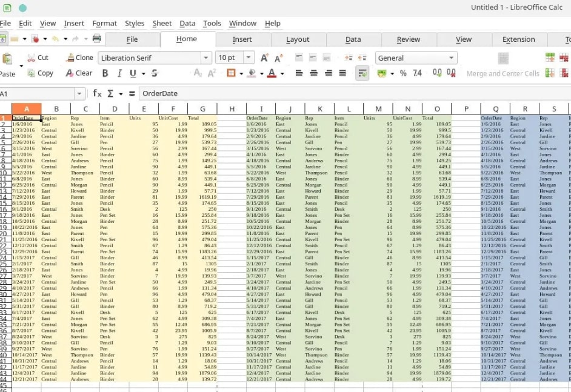Open the Name Box dropdown arrow
The width and height of the screenshot is (571, 392).
[x=79, y=94]
